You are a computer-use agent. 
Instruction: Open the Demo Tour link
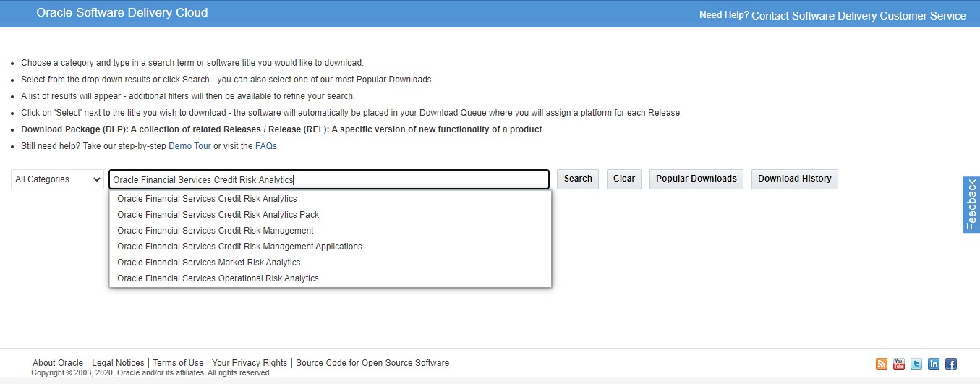[x=189, y=146]
